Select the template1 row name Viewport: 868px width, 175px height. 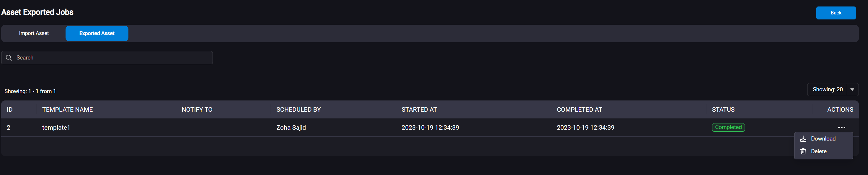pos(56,128)
